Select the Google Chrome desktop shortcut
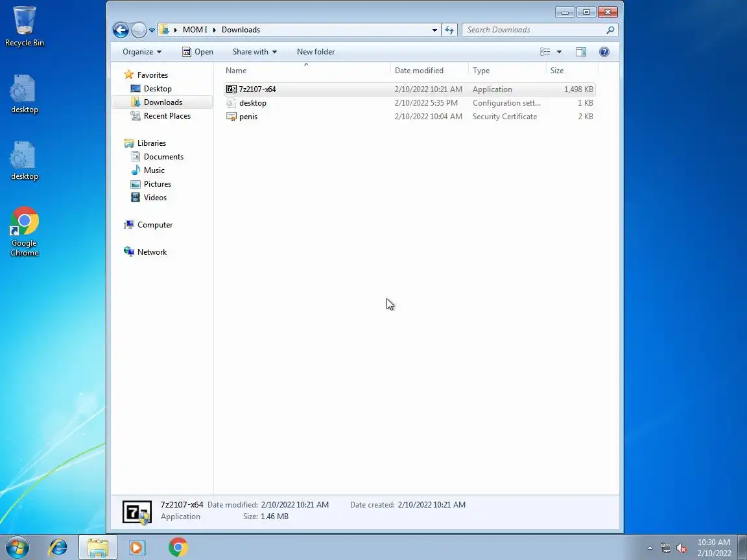Viewport: 747px width, 560px height. coord(24,232)
